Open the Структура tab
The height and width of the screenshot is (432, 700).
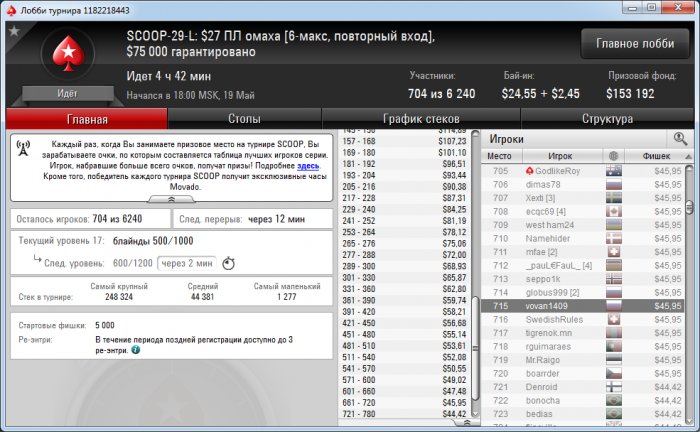[607, 119]
